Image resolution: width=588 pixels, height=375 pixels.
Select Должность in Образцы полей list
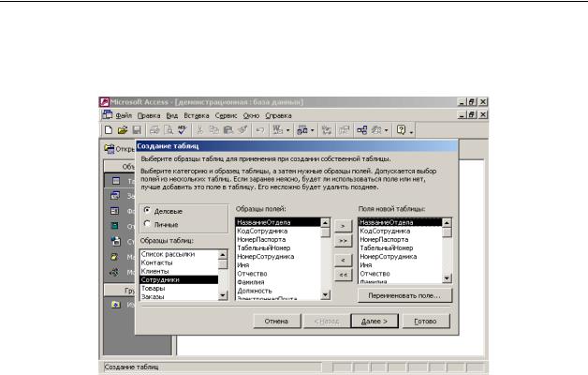[x=278, y=291]
